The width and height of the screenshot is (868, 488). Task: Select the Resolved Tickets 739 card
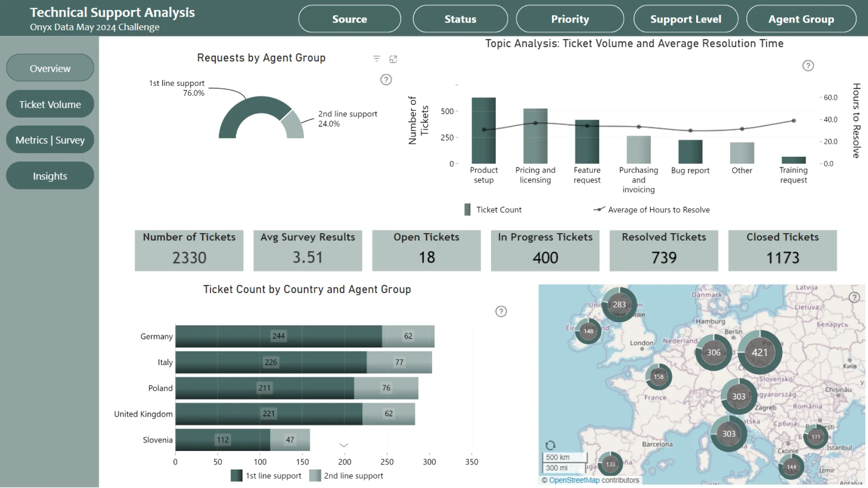pyautogui.click(x=664, y=251)
